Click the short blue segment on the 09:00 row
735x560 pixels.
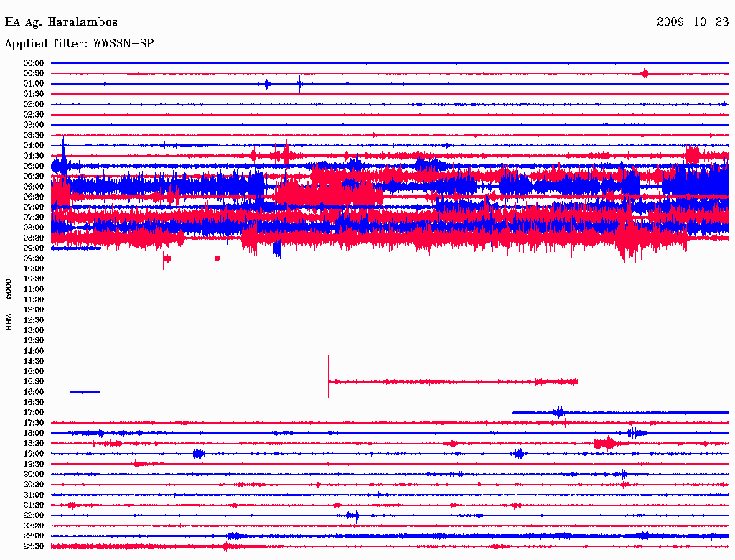tap(76, 248)
